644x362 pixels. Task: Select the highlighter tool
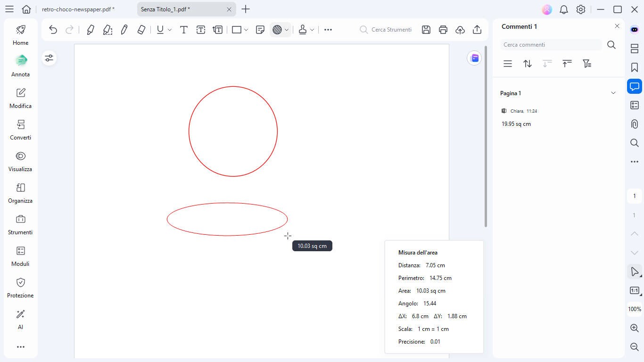(x=91, y=30)
